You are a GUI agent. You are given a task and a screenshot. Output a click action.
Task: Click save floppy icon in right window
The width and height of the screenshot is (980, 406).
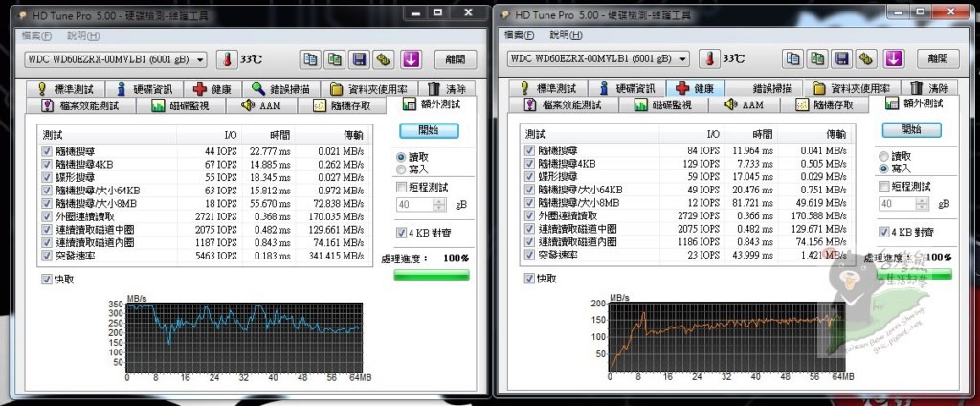(842, 59)
